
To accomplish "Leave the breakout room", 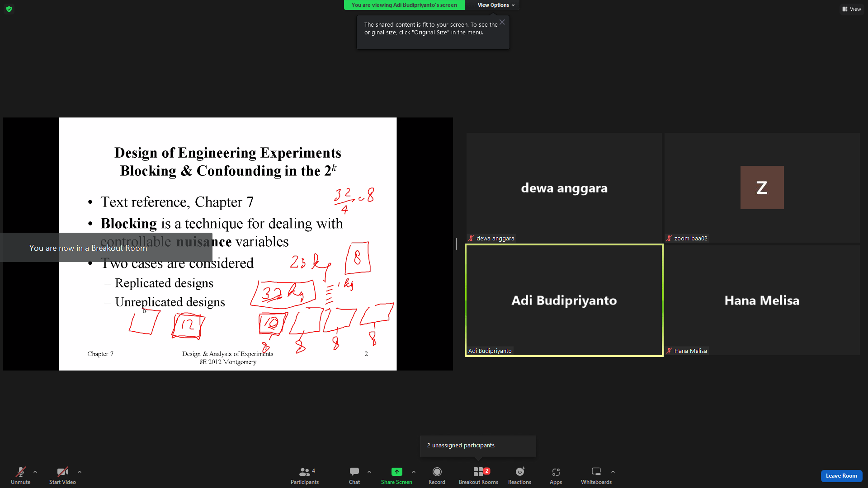I will (x=841, y=476).
